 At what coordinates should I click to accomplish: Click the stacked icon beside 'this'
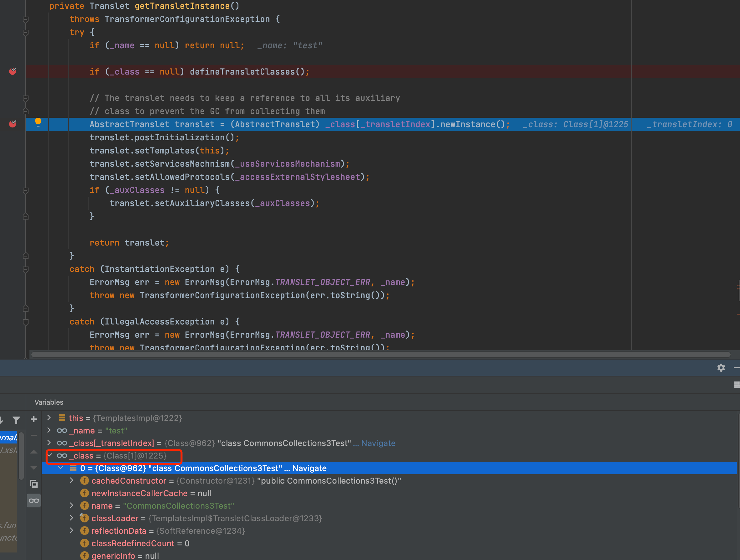click(62, 417)
